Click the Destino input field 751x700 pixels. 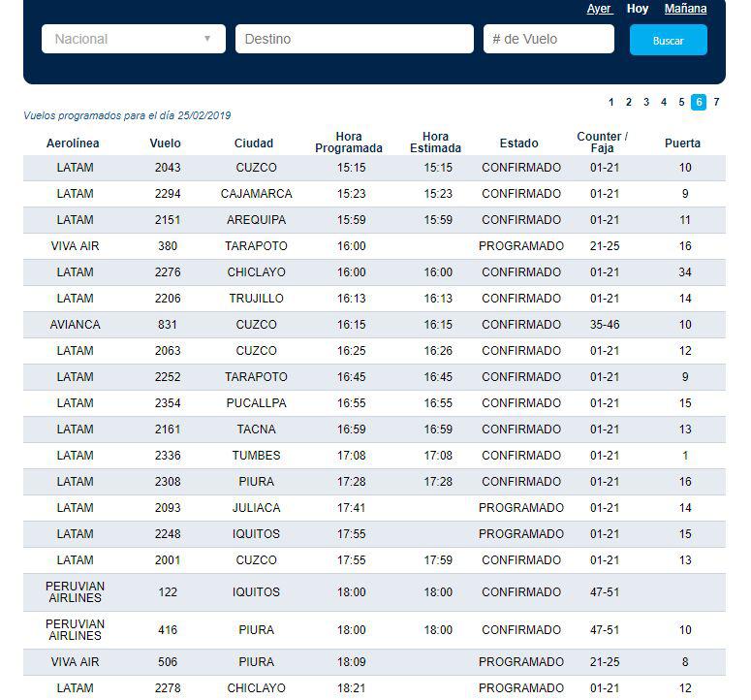354,39
